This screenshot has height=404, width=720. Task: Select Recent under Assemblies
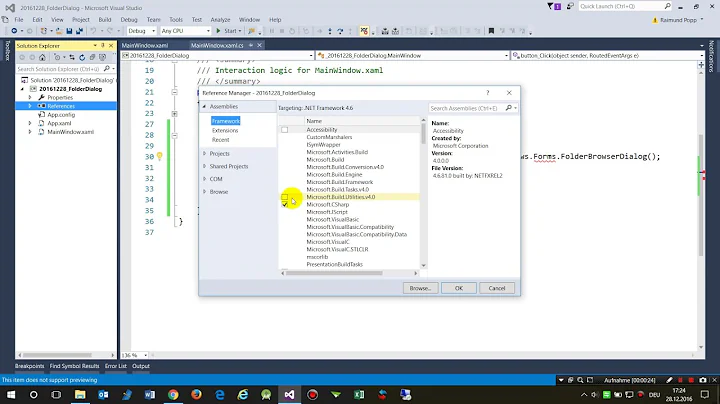point(220,140)
